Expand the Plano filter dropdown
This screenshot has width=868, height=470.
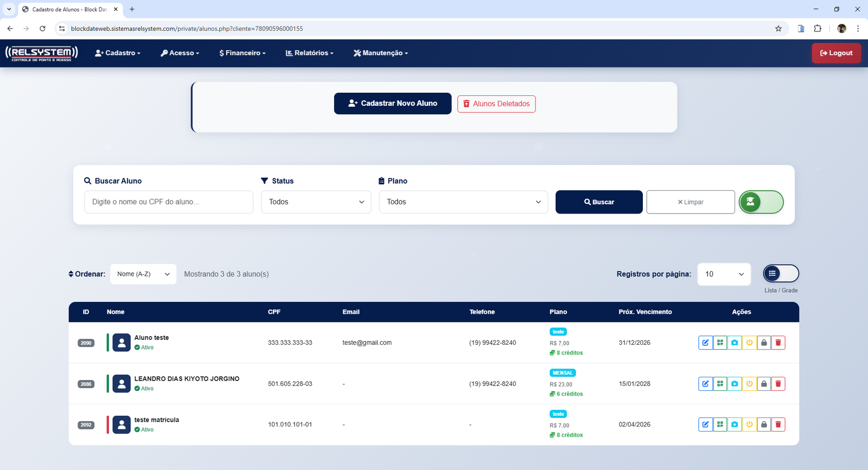(x=463, y=202)
